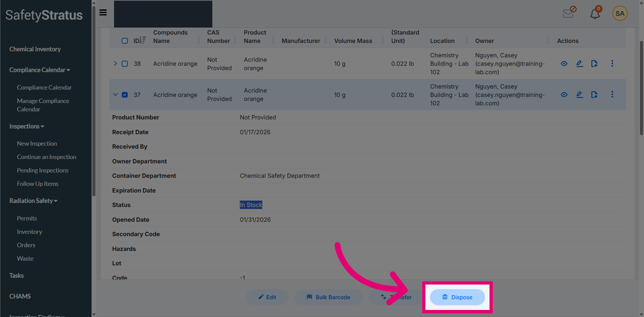Open Radiation Safety Inventory
Screen dimensions: 644x317
pos(30,231)
